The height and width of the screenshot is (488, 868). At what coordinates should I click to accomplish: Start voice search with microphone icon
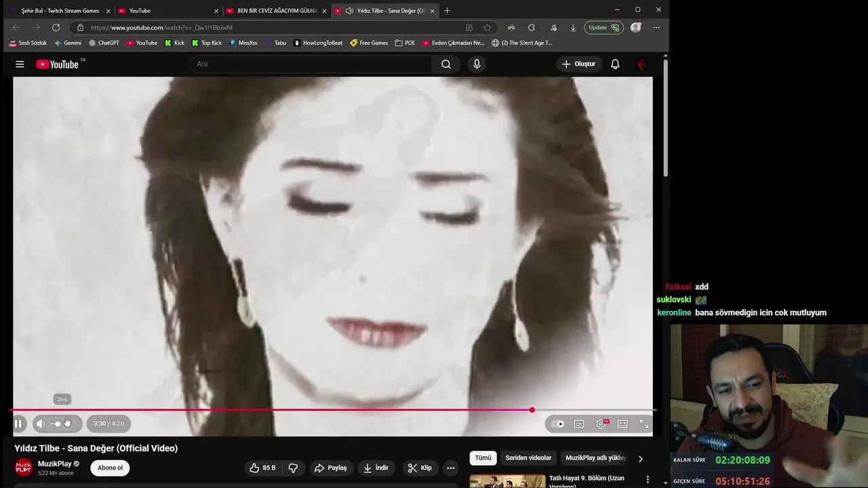click(x=477, y=64)
